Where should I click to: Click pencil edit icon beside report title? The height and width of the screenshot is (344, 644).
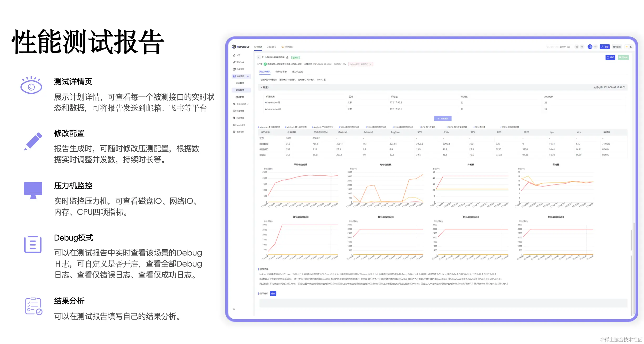pos(287,57)
